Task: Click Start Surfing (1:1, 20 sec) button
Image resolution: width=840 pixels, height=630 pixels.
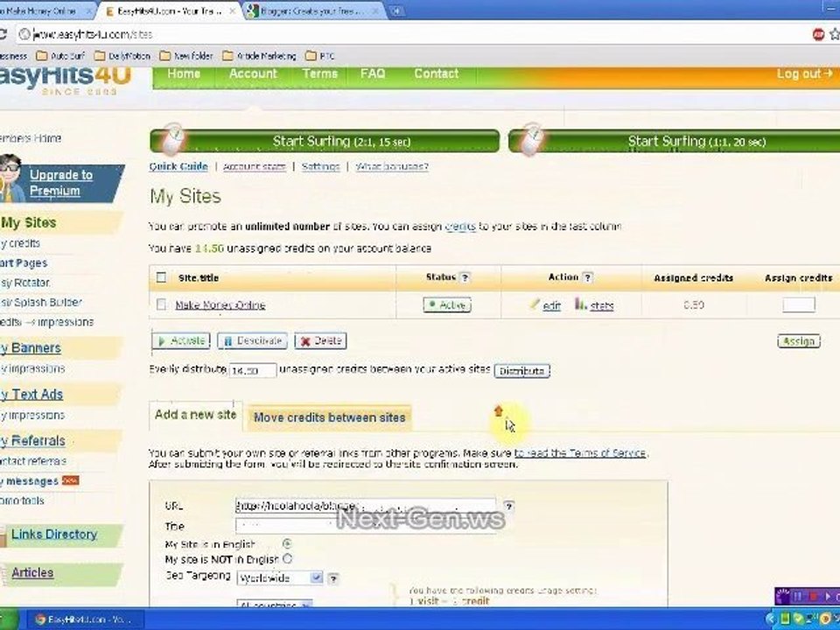Action: (x=674, y=142)
